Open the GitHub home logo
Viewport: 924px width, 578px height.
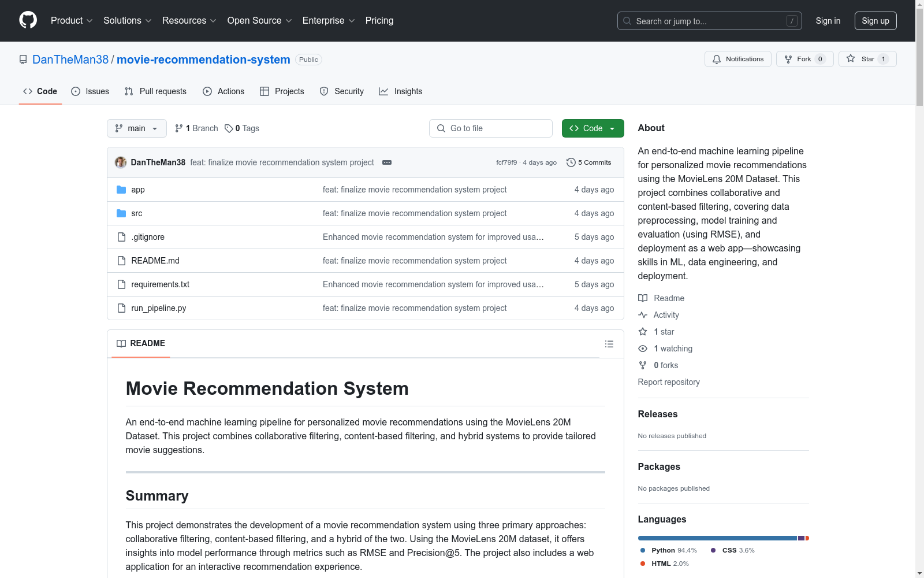click(x=28, y=20)
